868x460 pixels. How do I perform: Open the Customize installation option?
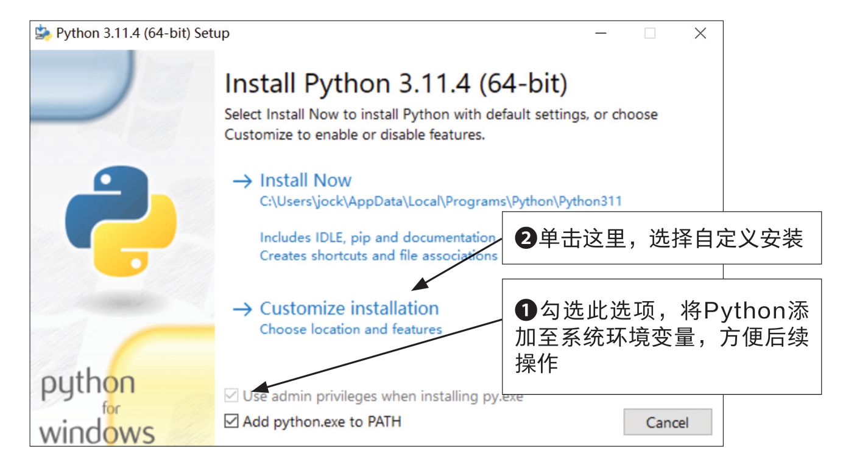point(349,308)
